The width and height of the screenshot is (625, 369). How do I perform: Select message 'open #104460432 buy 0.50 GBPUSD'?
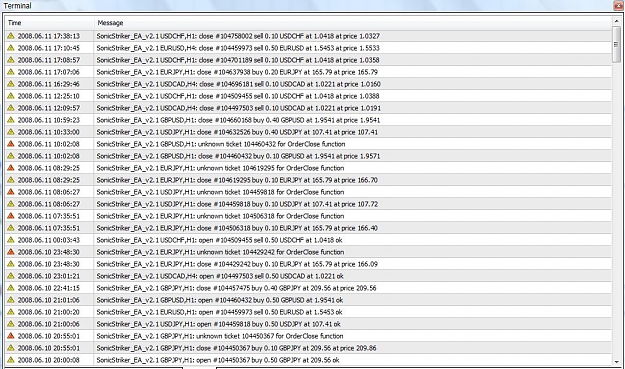coord(220,300)
